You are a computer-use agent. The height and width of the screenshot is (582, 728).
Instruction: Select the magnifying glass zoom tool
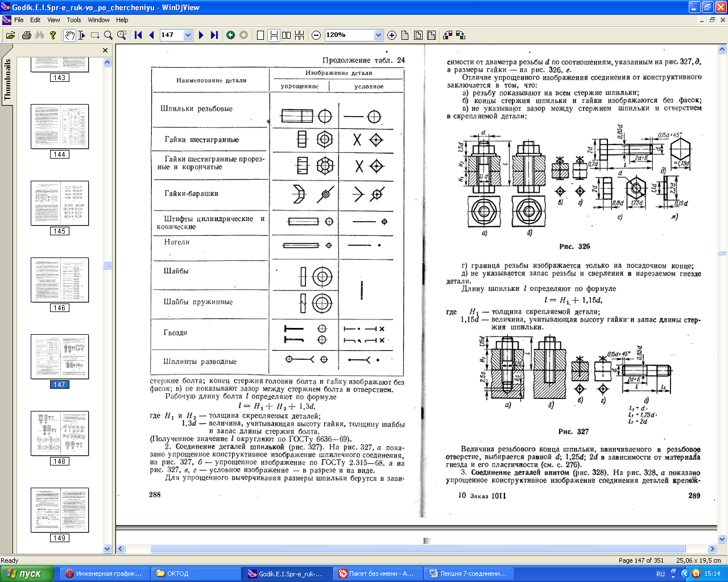[x=108, y=35]
